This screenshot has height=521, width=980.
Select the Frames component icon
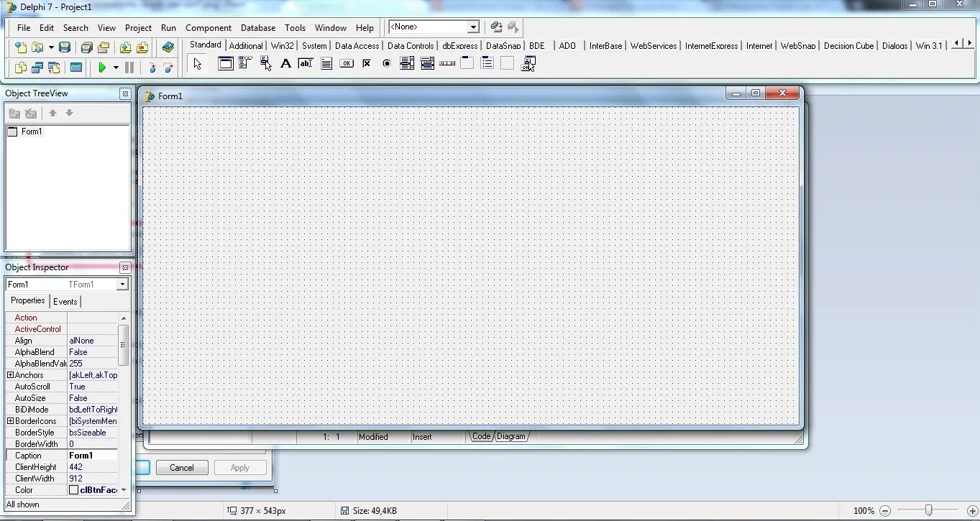226,63
